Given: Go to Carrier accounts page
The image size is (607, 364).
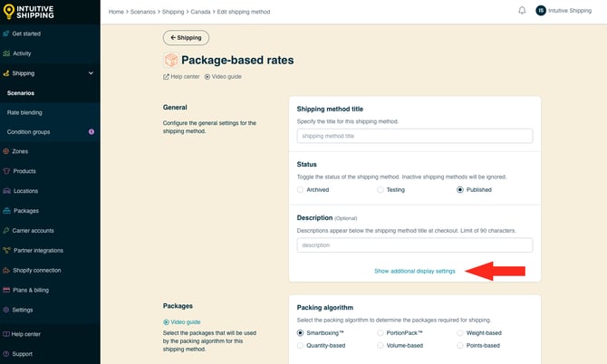Looking at the screenshot, I should (x=33, y=231).
